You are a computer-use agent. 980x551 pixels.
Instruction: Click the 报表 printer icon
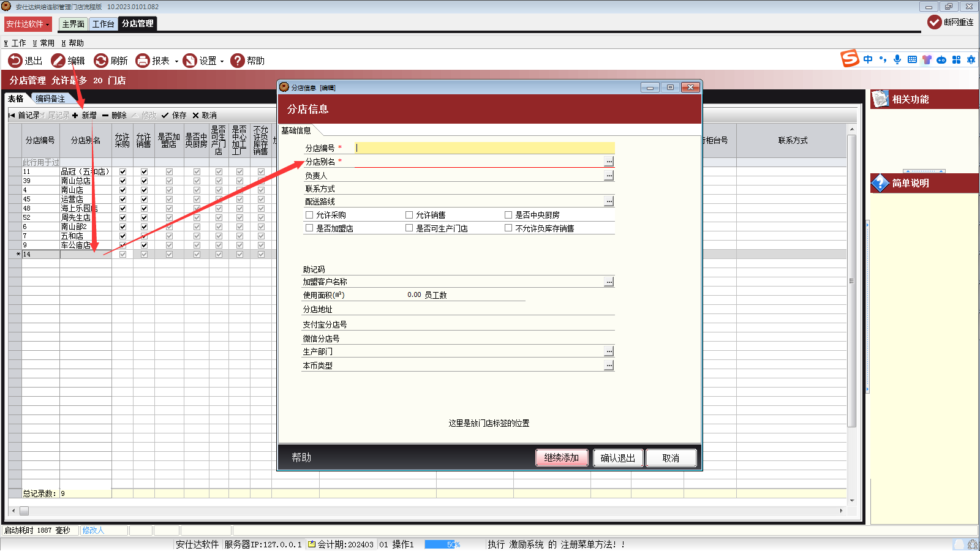[143, 61]
